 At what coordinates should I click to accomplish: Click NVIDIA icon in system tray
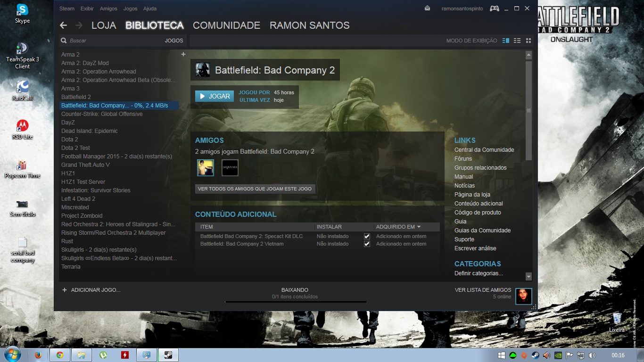[x=558, y=355]
